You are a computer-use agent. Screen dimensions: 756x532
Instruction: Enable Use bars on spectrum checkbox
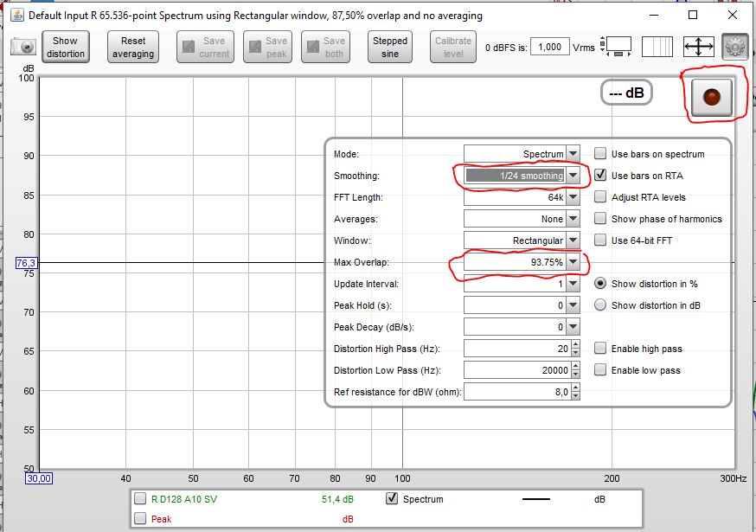[x=600, y=154]
